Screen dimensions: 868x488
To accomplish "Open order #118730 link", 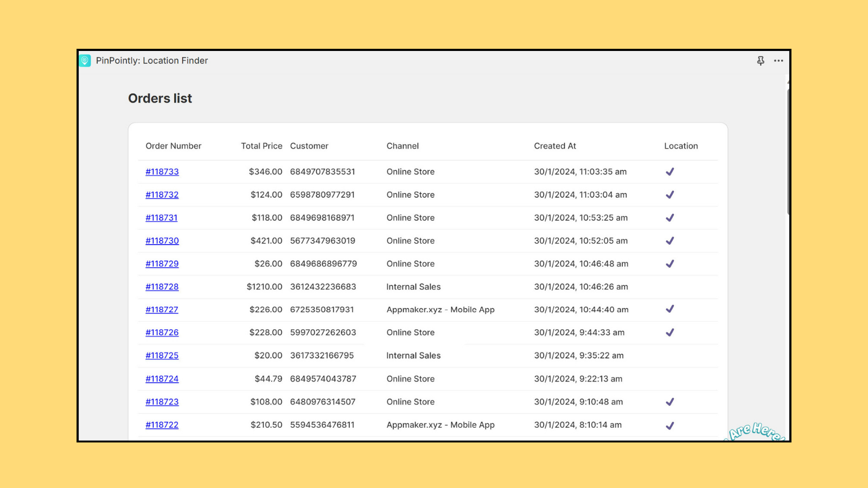I will click(162, 241).
